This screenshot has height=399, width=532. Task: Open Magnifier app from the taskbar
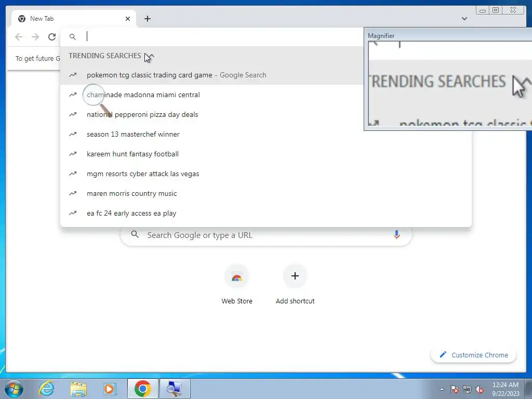pos(175,389)
